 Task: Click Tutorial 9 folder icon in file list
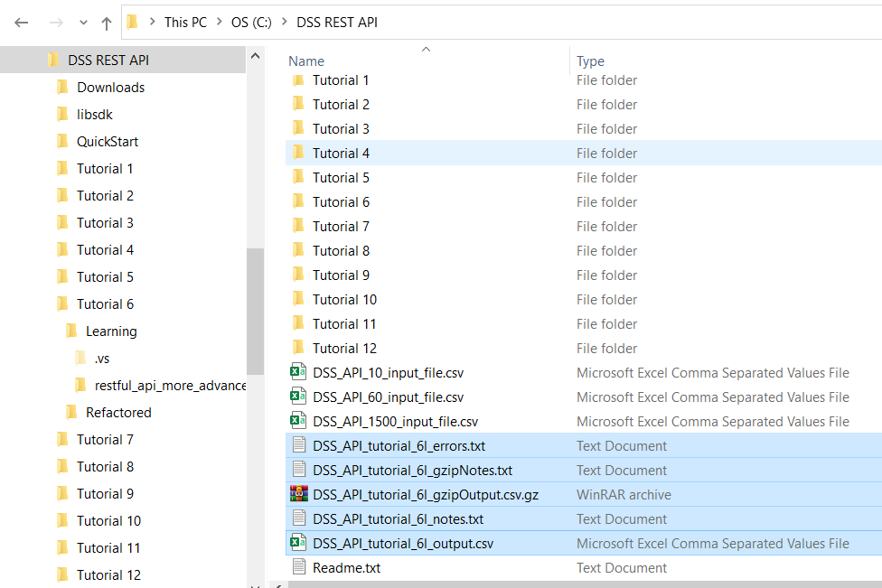click(x=299, y=275)
